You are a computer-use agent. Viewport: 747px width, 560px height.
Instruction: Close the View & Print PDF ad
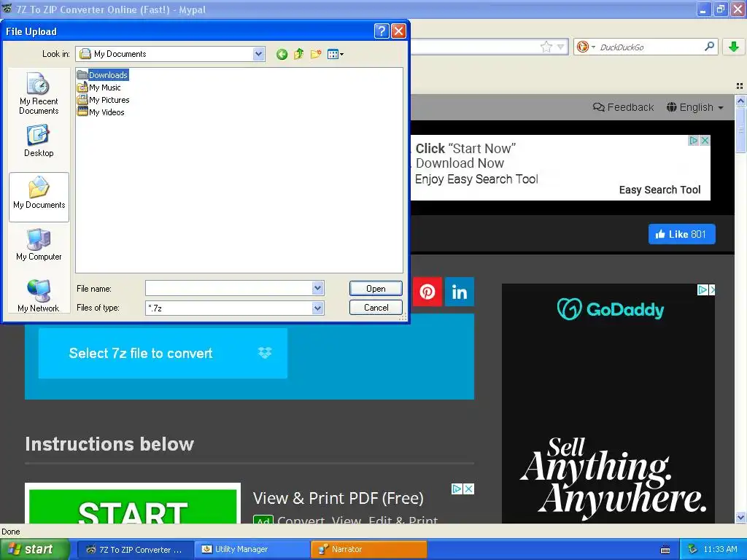coord(469,489)
